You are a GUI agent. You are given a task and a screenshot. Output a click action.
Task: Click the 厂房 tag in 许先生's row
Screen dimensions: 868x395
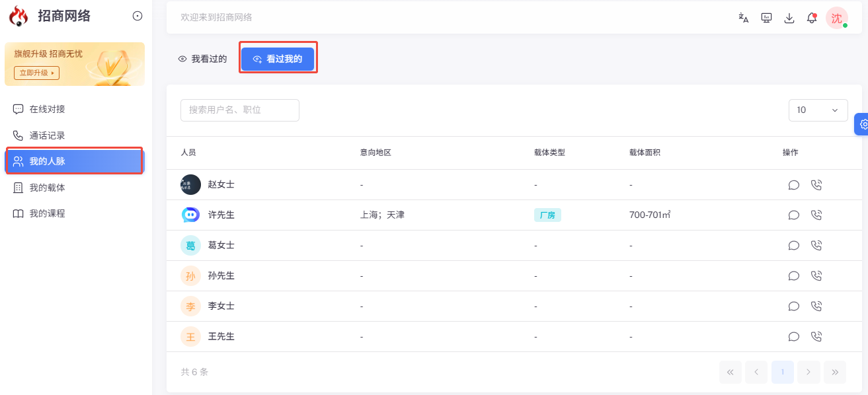[547, 215]
